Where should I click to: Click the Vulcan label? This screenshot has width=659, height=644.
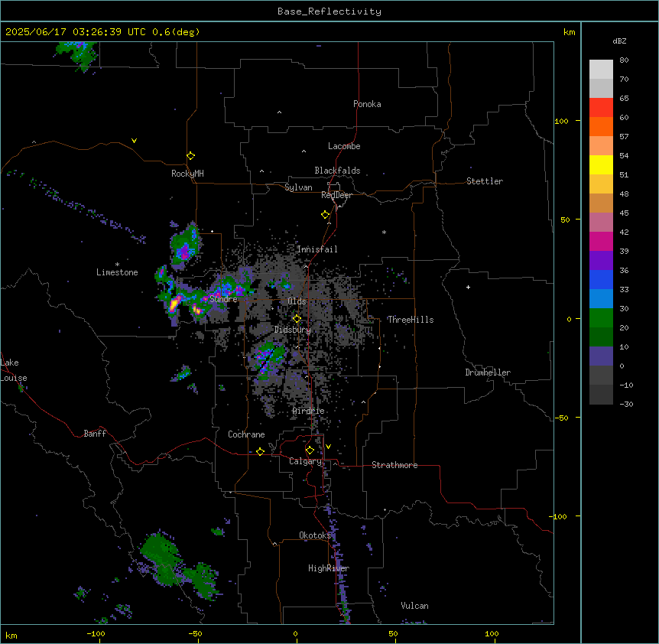pyautogui.click(x=415, y=606)
